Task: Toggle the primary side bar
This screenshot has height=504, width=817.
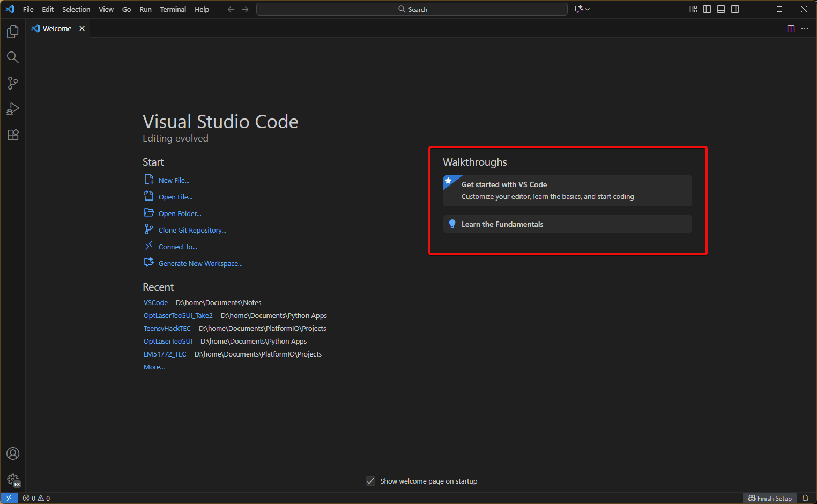Action: tap(707, 9)
